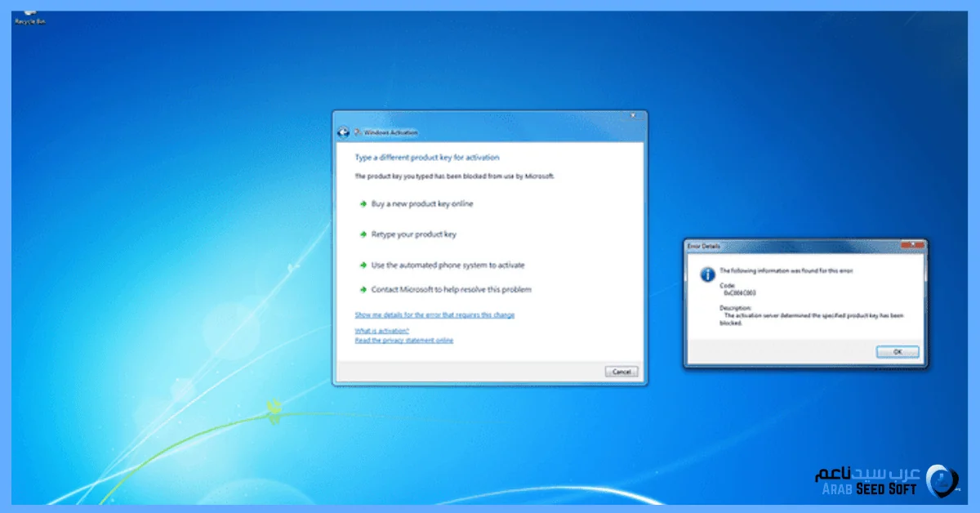Click the Type a different product key heading
The height and width of the screenshot is (513, 980).
point(426,158)
